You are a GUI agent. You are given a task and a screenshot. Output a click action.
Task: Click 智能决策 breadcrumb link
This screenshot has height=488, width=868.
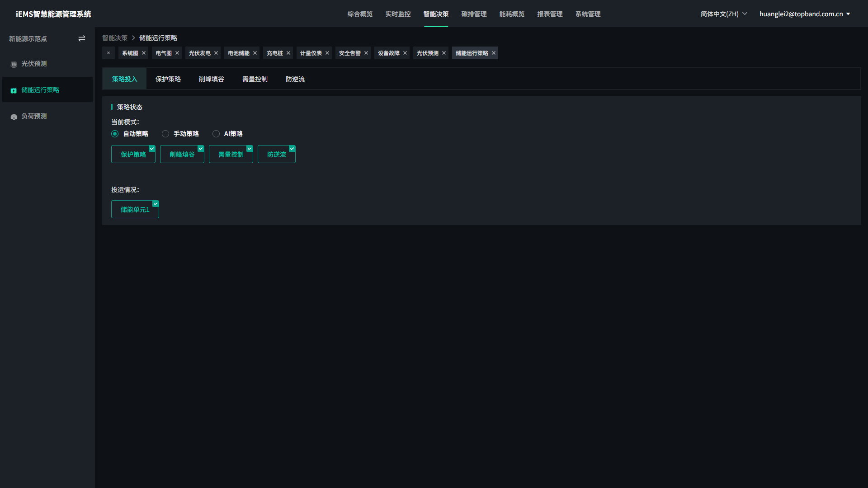click(x=115, y=38)
